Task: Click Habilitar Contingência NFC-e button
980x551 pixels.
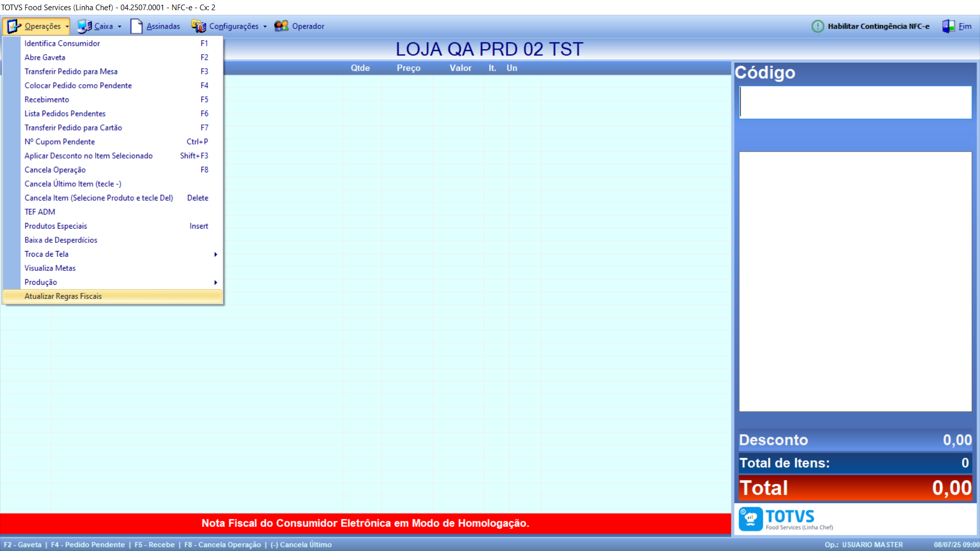Action: tap(878, 26)
